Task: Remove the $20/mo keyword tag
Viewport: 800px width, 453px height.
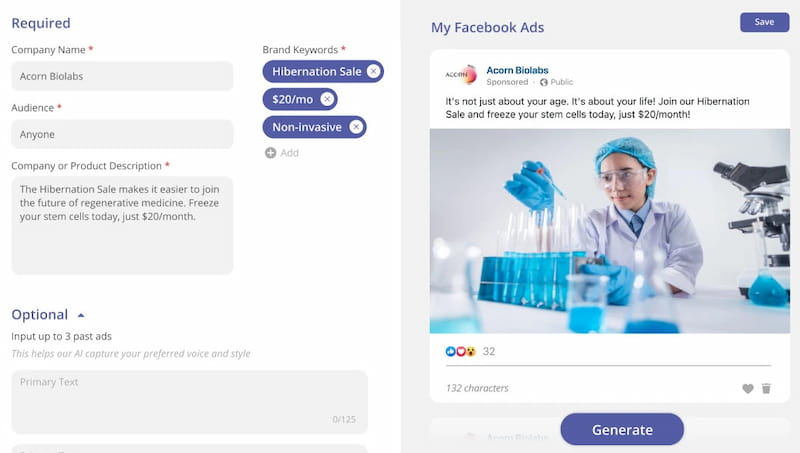Action: pos(327,99)
